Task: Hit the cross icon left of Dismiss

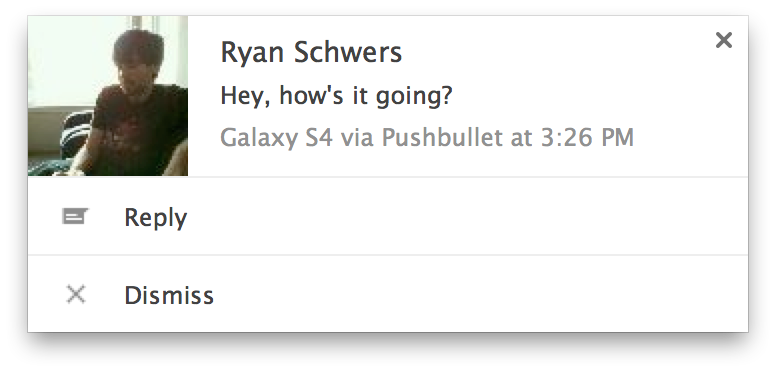Action: (76, 294)
